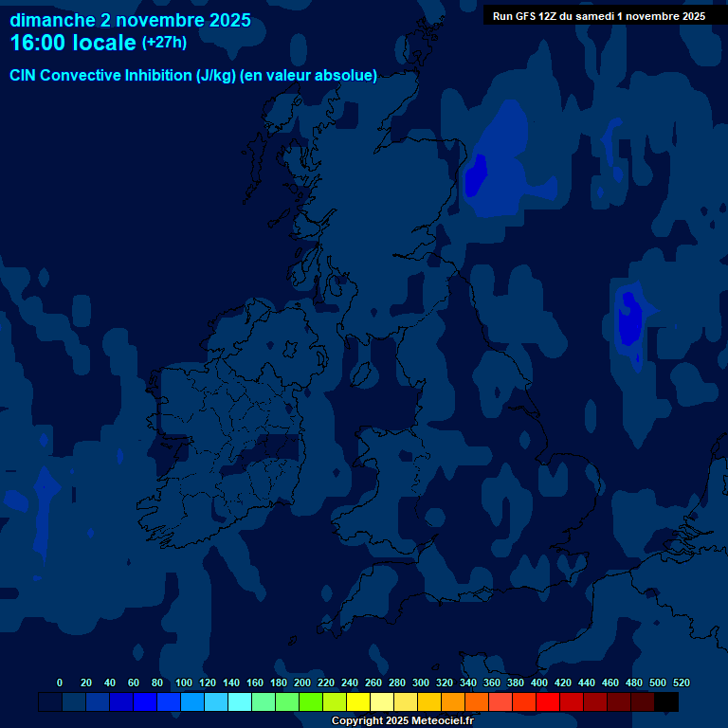Click the 16:00 locale time label
The height and width of the screenshot is (728, 728).
73,43
